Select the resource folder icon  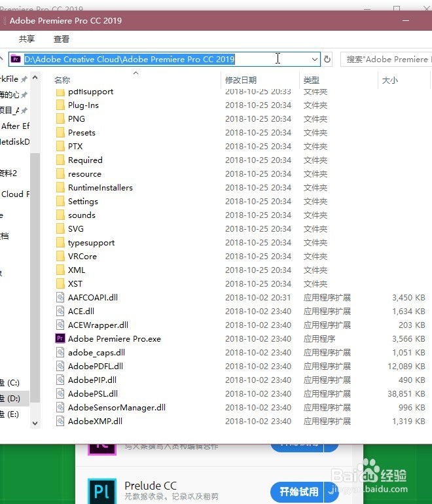point(60,174)
